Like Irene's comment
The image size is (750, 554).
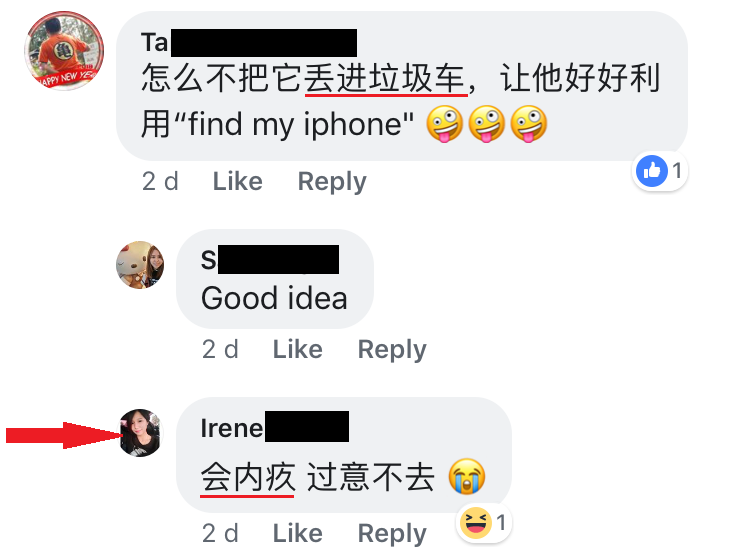298,533
